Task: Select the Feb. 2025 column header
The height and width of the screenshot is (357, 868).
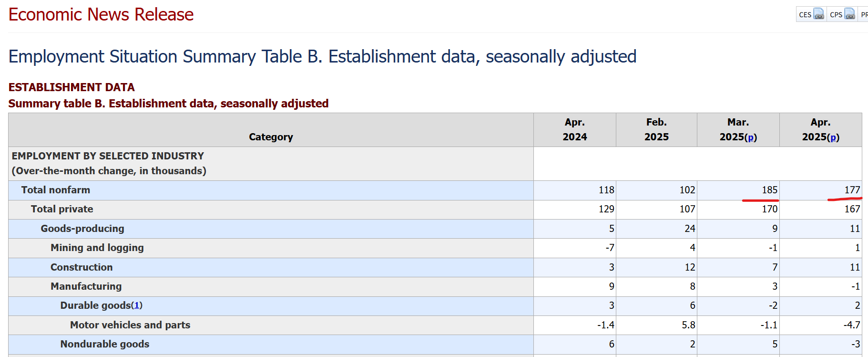Action: (x=656, y=130)
